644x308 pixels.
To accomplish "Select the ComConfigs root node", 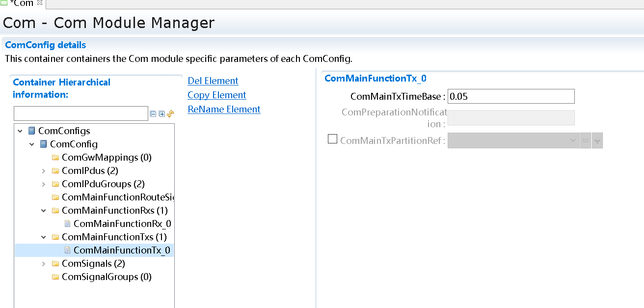I will [64, 131].
